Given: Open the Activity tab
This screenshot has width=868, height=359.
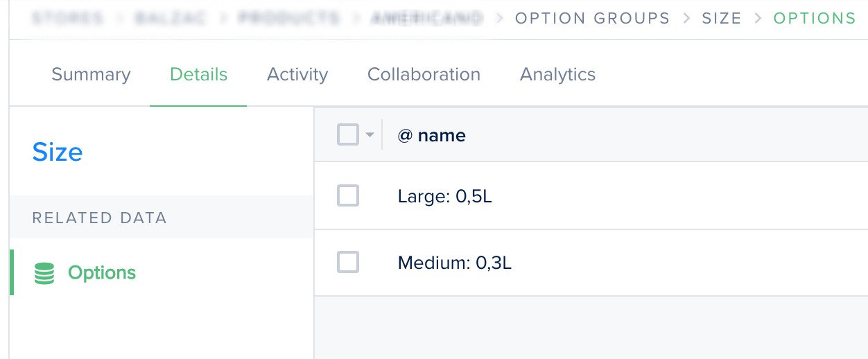Looking at the screenshot, I should coord(297,74).
